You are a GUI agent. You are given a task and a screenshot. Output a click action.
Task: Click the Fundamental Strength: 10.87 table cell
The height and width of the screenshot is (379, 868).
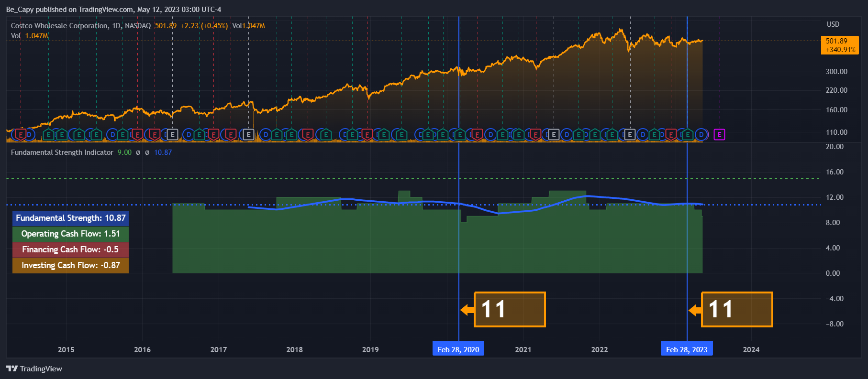tap(70, 218)
